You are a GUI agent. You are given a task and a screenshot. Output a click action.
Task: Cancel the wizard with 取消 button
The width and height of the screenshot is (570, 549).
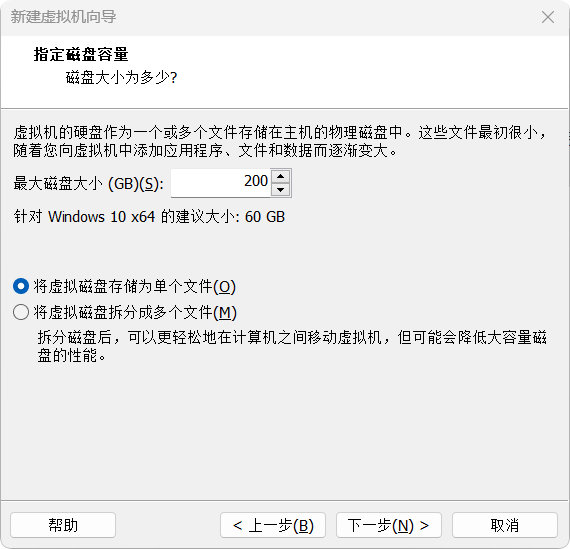coord(505,525)
